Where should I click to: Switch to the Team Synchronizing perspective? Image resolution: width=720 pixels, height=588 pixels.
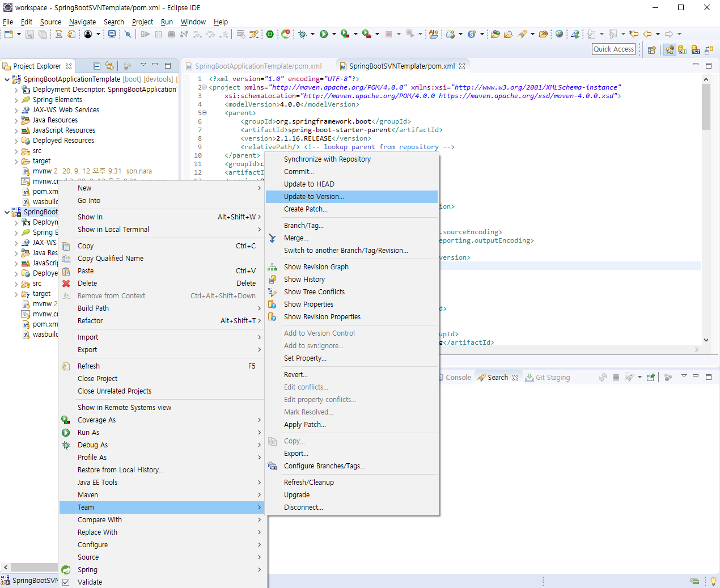(x=709, y=50)
